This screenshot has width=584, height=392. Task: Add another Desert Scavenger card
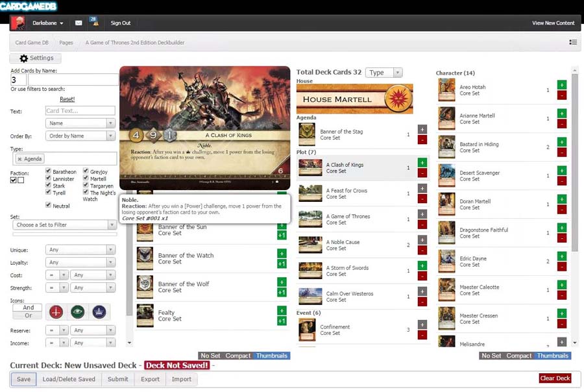[562, 171]
